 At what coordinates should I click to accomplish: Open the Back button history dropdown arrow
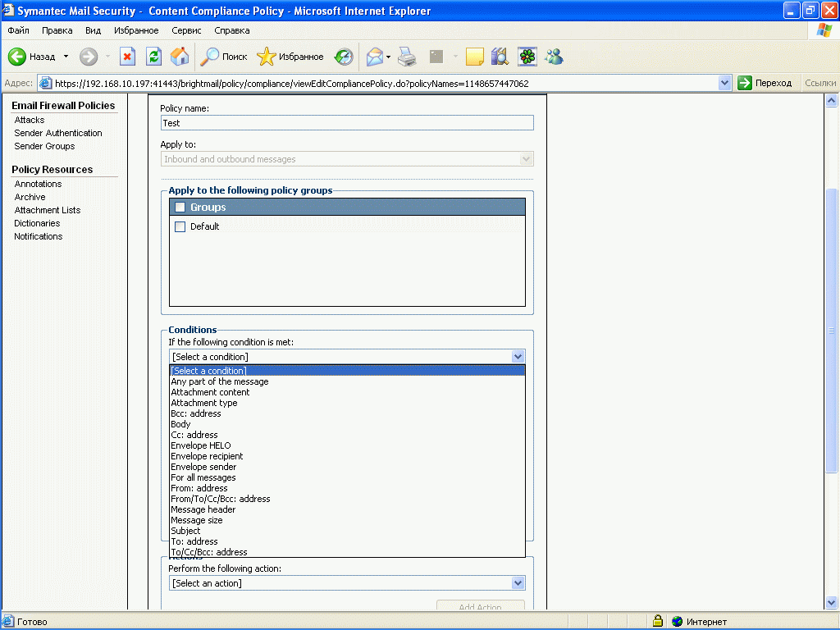click(x=66, y=57)
